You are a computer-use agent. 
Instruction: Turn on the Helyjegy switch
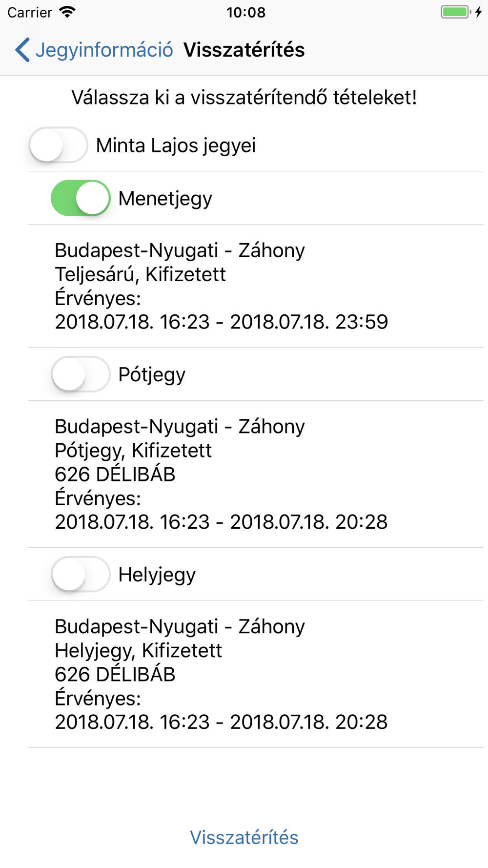[x=81, y=575]
